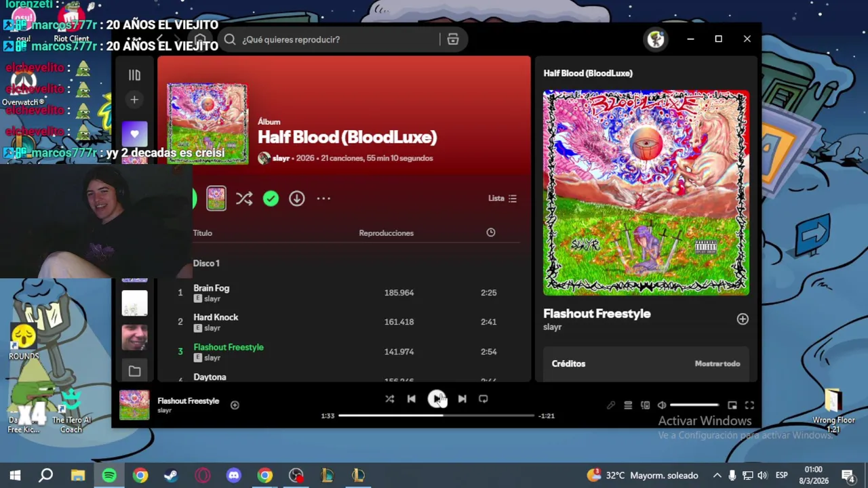Viewport: 868px width, 488px height.
Task: Click Flashout Freestyle title in the now-playing bar
Action: [189, 401]
